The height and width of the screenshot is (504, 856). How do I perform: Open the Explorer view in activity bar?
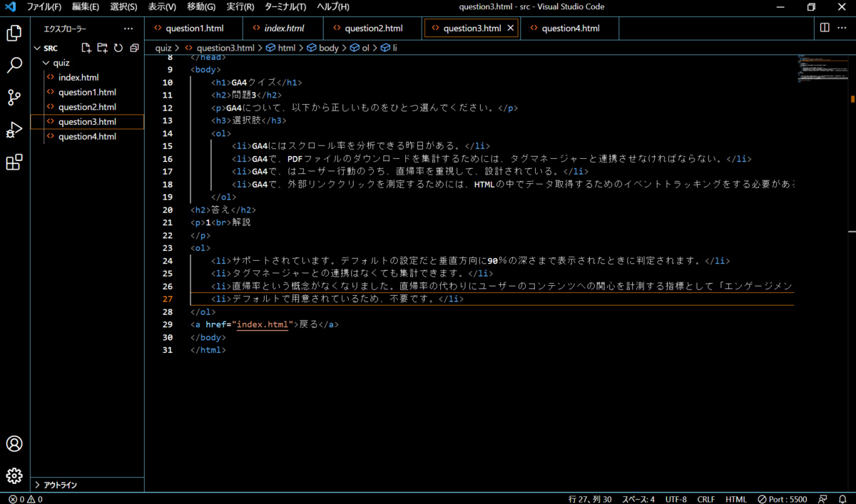click(14, 33)
